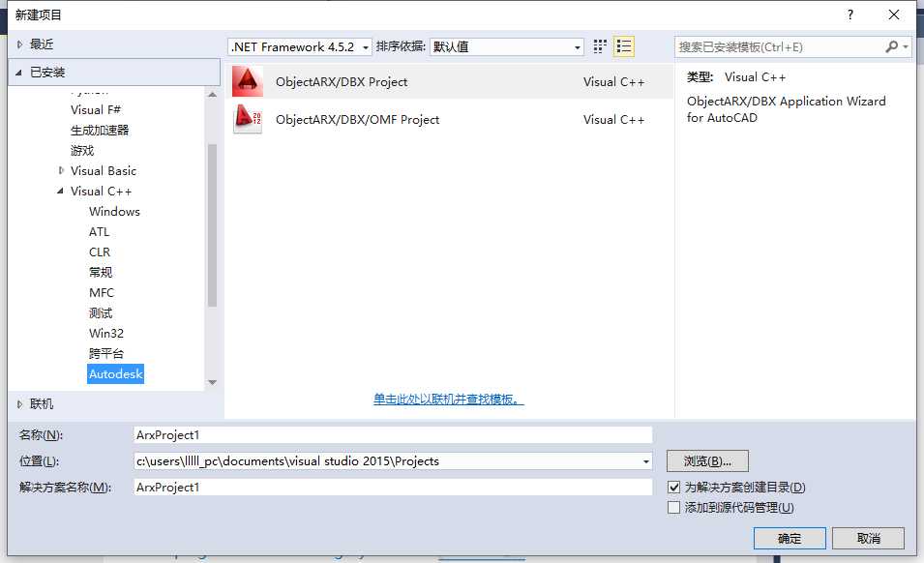924x563 pixels.
Task: Close the 新建项目 dialog
Action: click(x=893, y=15)
